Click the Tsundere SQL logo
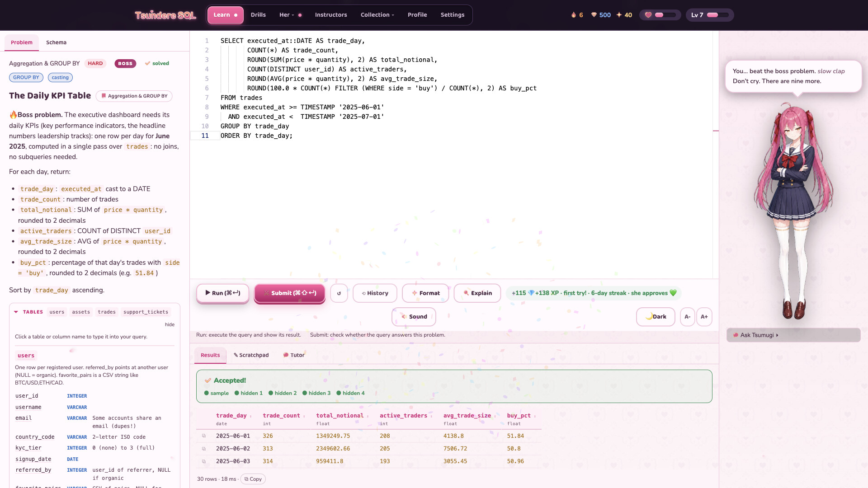This screenshot has height=488, width=868. [x=165, y=15]
